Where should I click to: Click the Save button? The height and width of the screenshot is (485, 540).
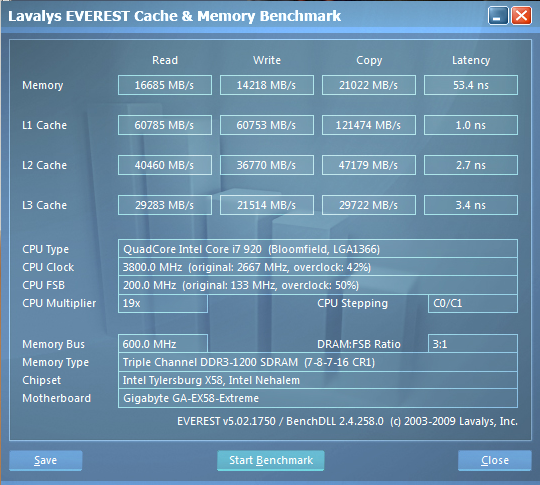point(45,460)
